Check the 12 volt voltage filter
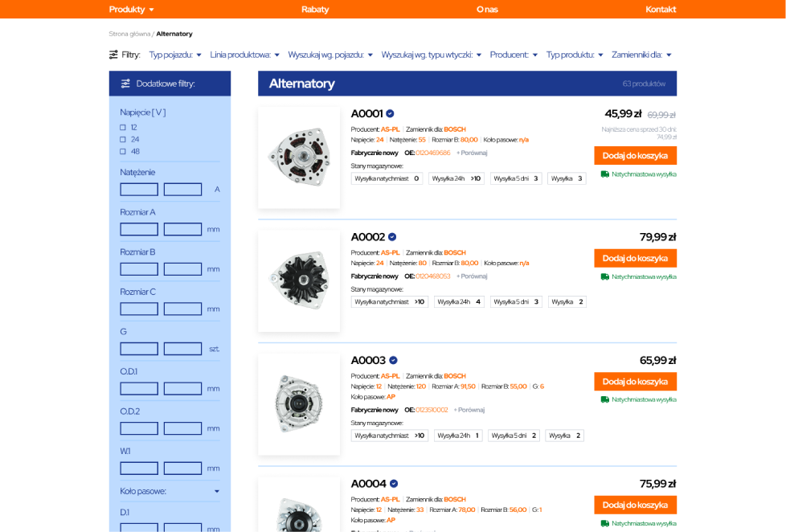This screenshot has height=532, width=786. 123,128
